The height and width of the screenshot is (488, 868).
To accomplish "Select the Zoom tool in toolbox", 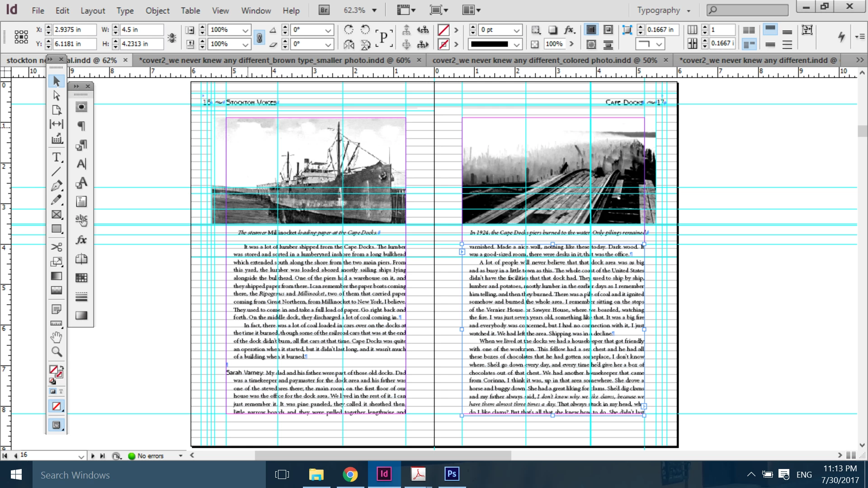I will click(x=56, y=352).
